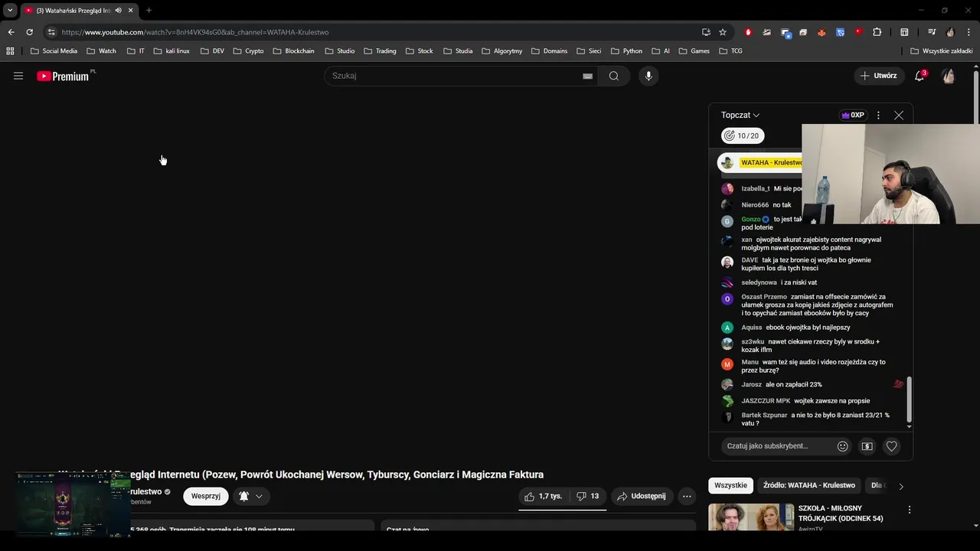View site information icon in address bar
980x551 pixels.
[51, 32]
